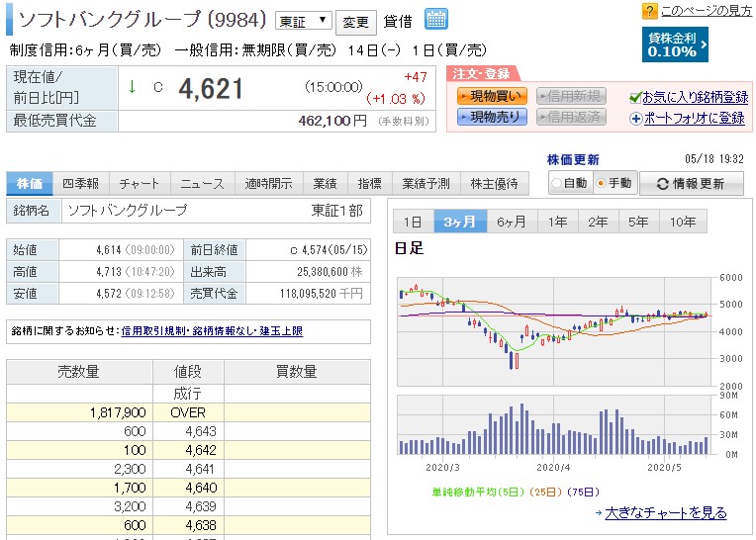Click the volume bar chart
Screen dimensions: 756x540
[x=554, y=425]
